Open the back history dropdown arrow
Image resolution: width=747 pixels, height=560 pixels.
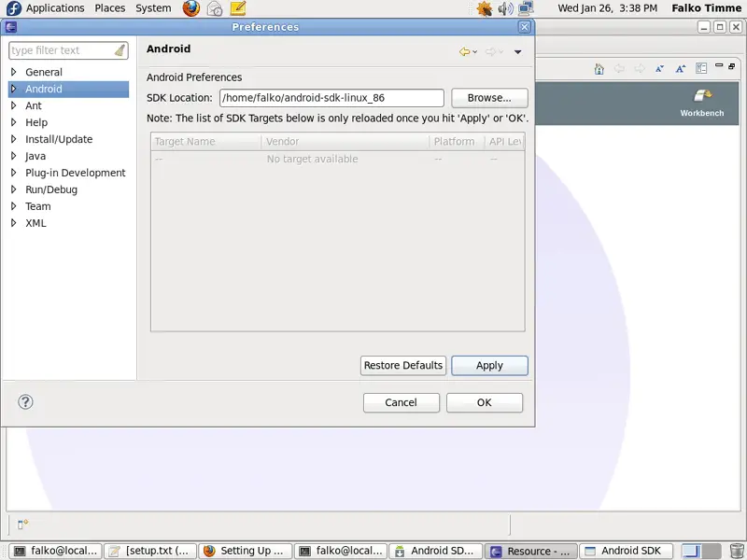[475, 52]
